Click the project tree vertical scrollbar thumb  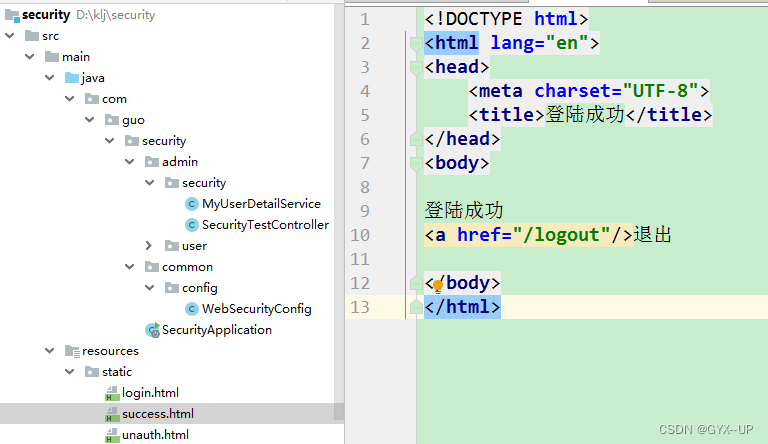339,211
